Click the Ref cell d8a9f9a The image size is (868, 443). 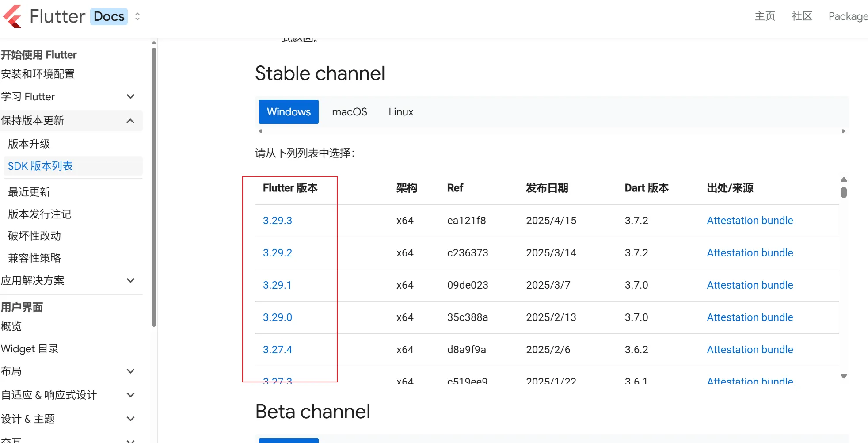466,349
